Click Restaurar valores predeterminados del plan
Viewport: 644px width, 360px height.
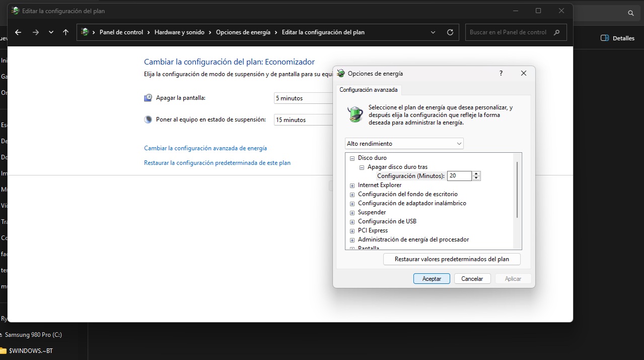452,259
